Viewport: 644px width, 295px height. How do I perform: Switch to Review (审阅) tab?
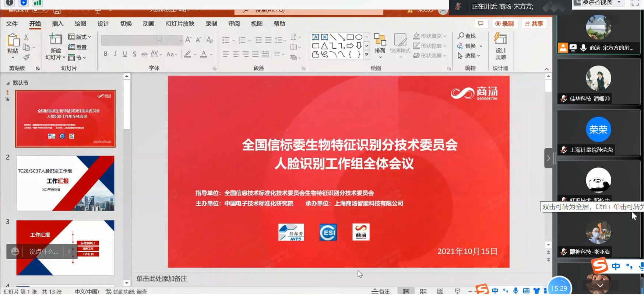pyautogui.click(x=234, y=24)
